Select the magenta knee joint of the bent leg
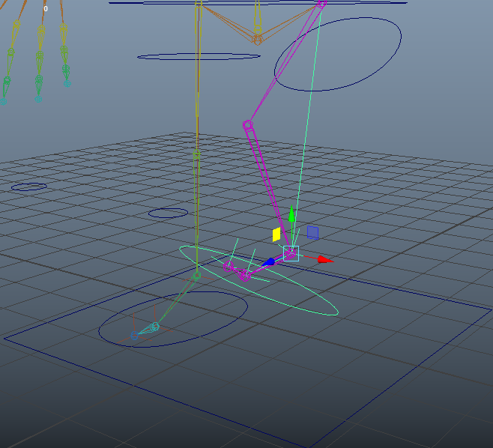 [x=248, y=125]
